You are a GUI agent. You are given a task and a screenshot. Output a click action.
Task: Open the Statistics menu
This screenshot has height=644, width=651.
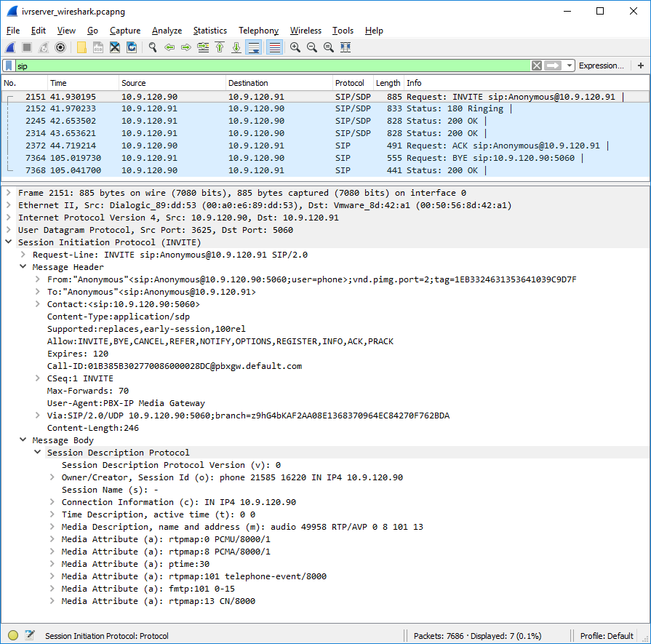[209, 31]
